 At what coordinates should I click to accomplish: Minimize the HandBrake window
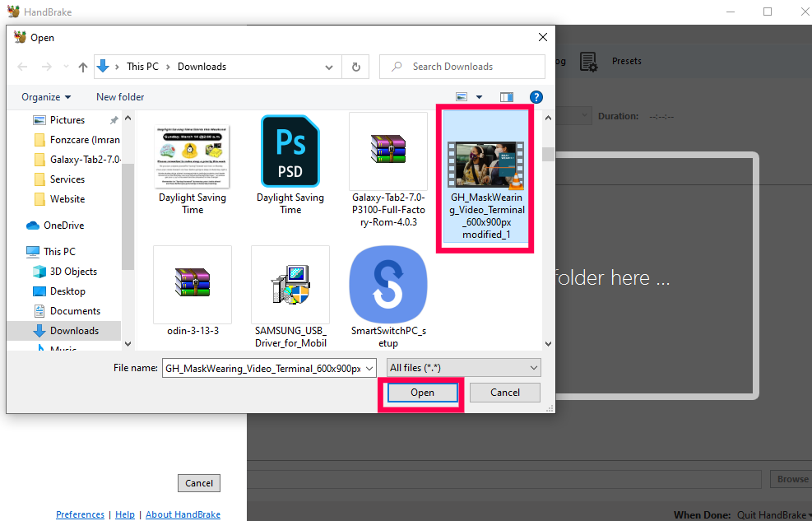tap(731, 12)
